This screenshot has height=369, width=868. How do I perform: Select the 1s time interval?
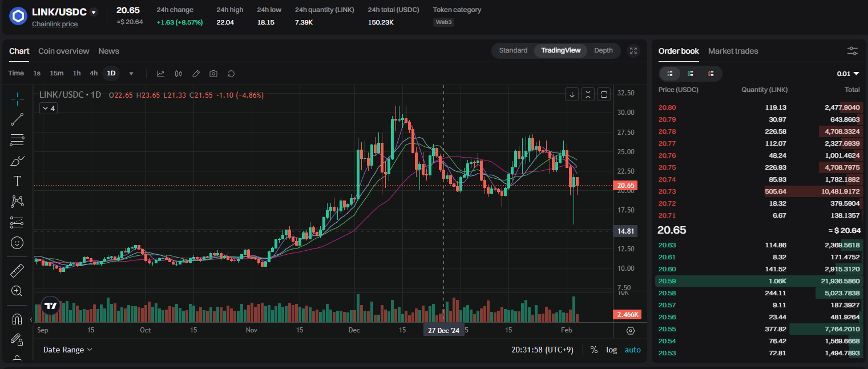[x=37, y=73]
